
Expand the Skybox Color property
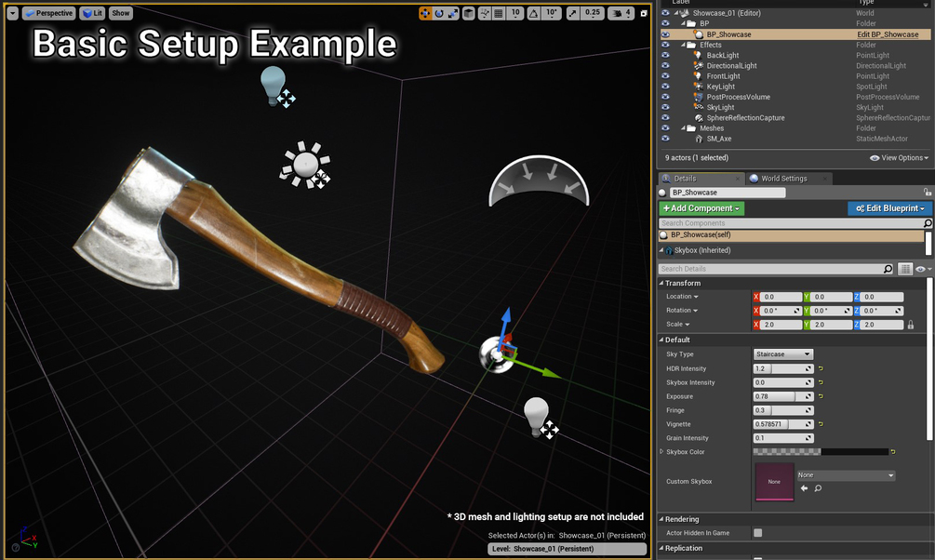tap(661, 452)
